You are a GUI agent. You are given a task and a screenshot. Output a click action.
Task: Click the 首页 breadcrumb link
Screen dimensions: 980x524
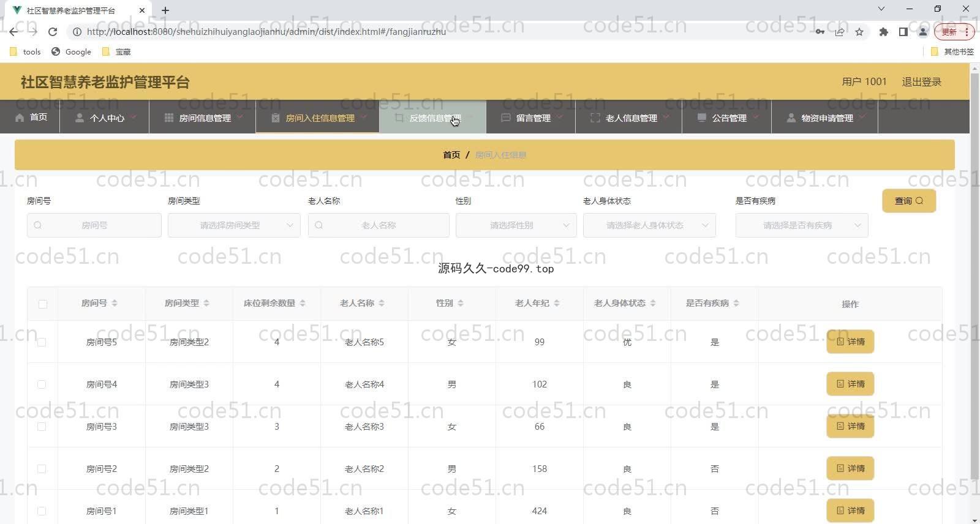pos(451,155)
